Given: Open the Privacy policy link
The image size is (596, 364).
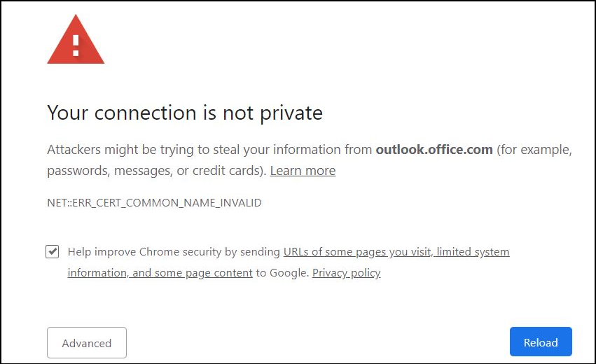Looking at the screenshot, I should pos(346,273).
